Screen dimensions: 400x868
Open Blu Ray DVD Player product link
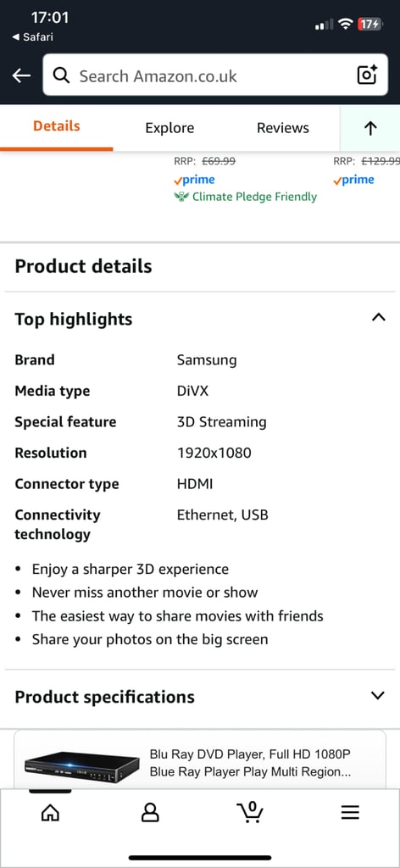pos(250,763)
